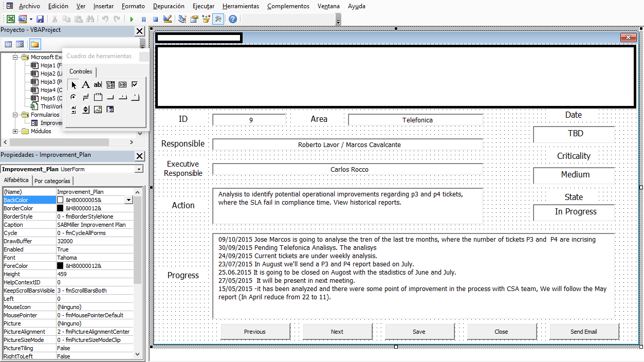The width and height of the screenshot is (644, 362).
Task: Click the Area field showing Telefonica
Action: pyautogui.click(x=416, y=120)
